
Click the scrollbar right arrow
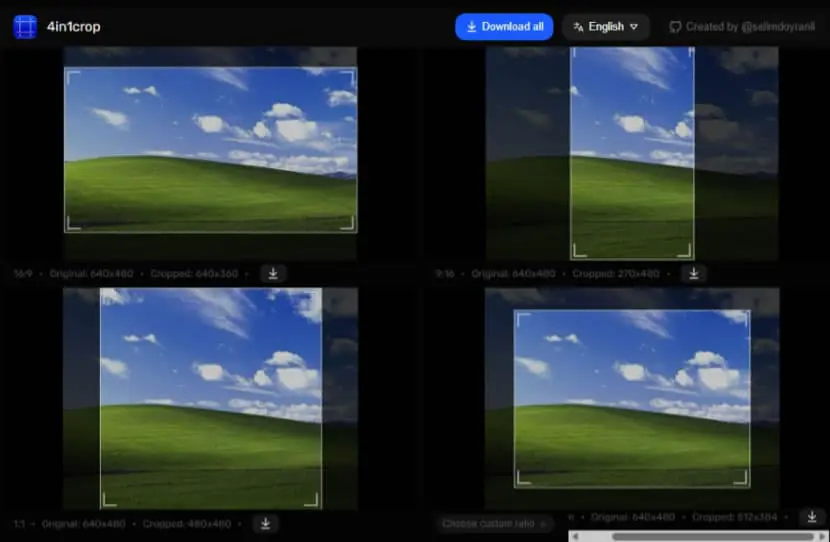pyautogui.click(x=822, y=536)
